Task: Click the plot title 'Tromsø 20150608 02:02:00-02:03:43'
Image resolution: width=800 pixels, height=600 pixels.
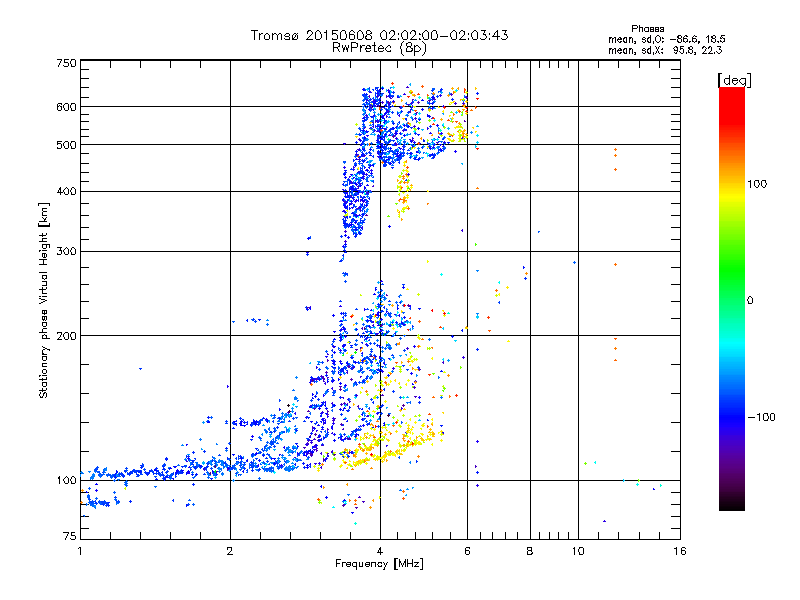Action: [379, 35]
